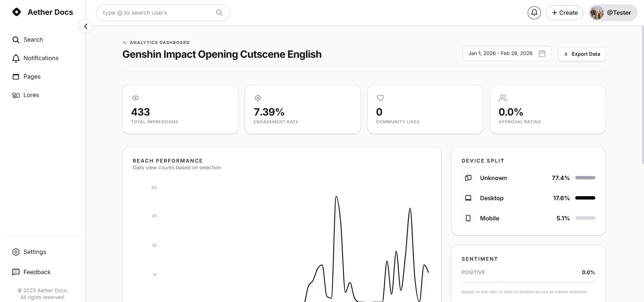Click the Desktop laptop icon

pyautogui.click(x=468, y=198)
